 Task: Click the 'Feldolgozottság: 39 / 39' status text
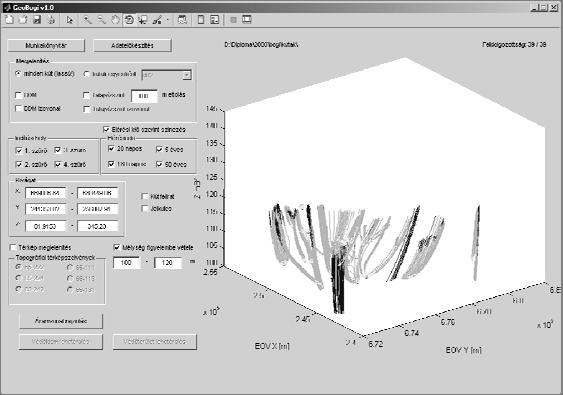(x=514, y=45)
